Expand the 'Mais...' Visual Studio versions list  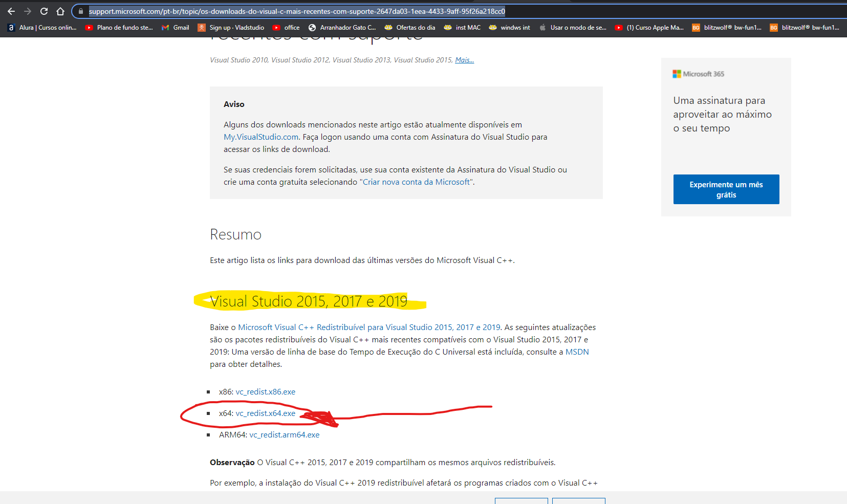(464, 60)
